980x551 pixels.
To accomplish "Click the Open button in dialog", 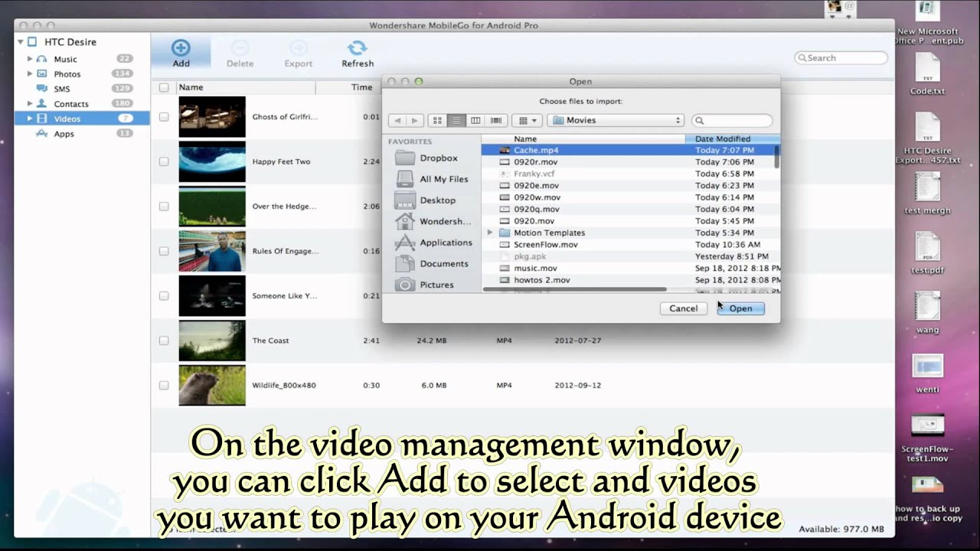I will click(740, 308).
